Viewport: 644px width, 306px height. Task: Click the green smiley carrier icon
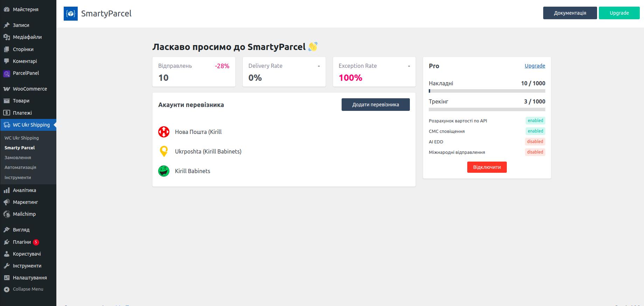tap(164, 171)
